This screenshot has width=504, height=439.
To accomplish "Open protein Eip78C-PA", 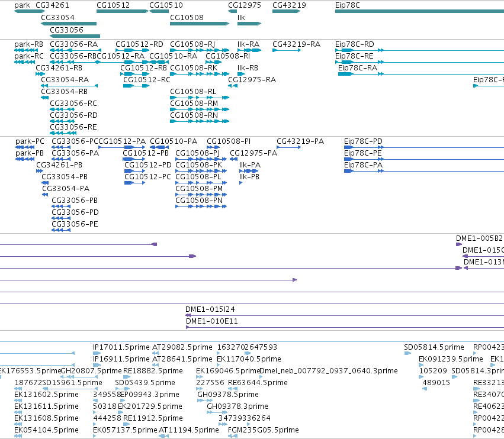I will pyautogui.click(x=363, y=165).
